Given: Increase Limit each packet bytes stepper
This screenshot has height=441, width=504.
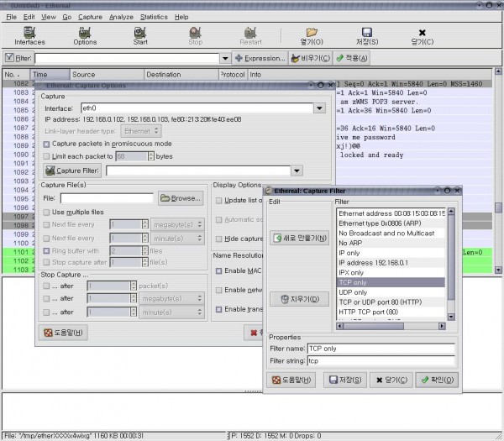Looking at the screenshot, I should [x=151, y=155].
